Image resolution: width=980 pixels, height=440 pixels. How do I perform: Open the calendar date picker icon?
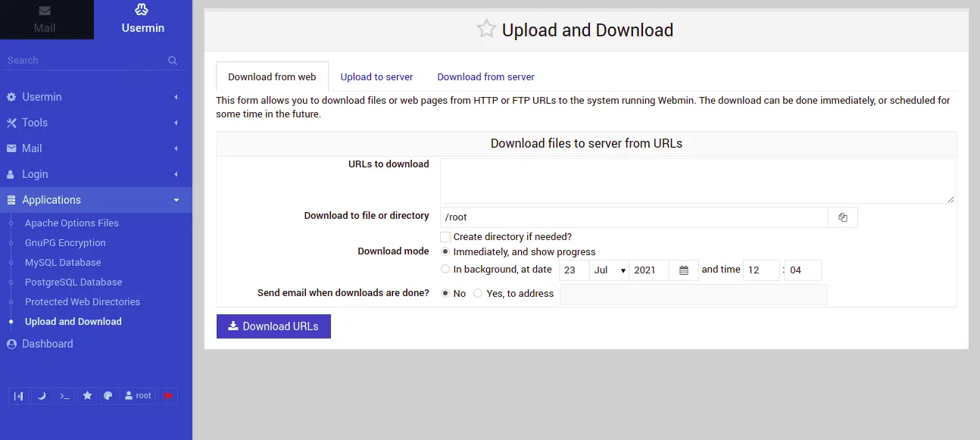point(684,270)
